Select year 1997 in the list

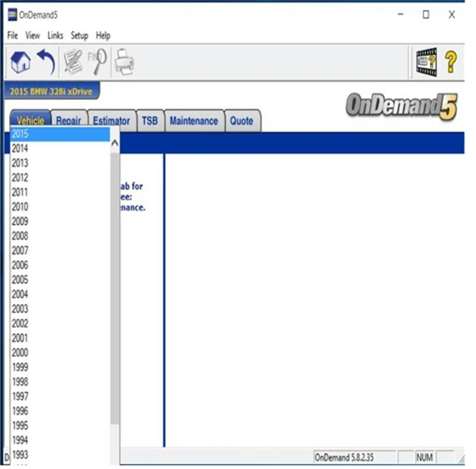(60, 396)
